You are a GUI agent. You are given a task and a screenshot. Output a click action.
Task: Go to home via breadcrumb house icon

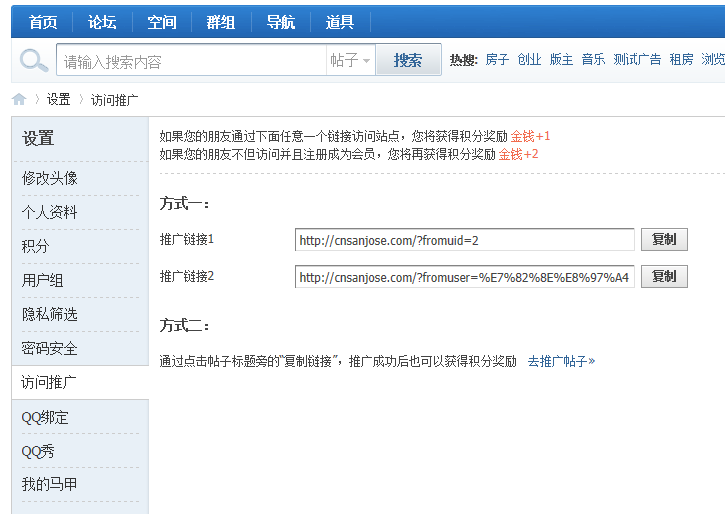point(19,99)
